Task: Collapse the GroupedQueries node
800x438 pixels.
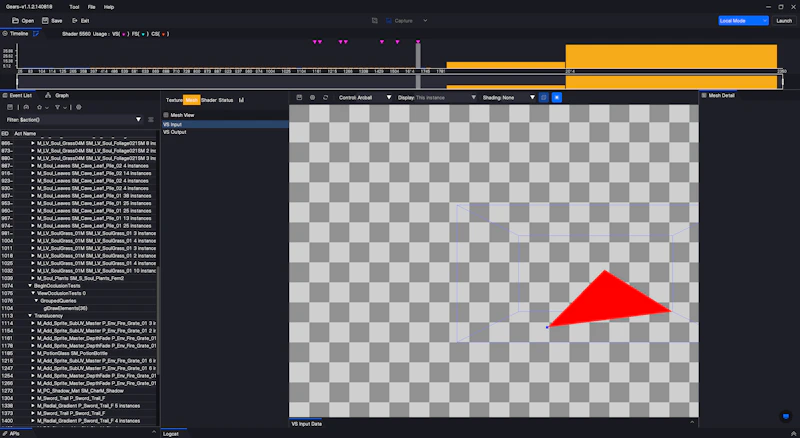Action: [x=37, y=301]
